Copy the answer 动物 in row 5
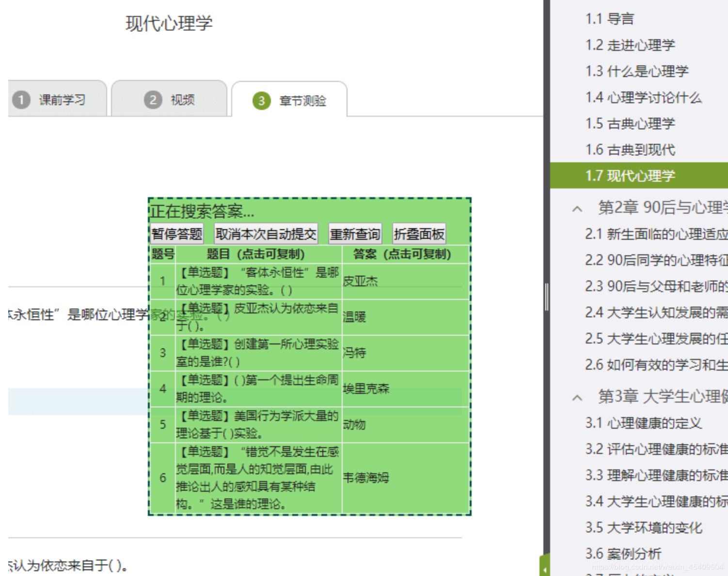This screenshot has height=576, width=728. click(x=354, y=425)
